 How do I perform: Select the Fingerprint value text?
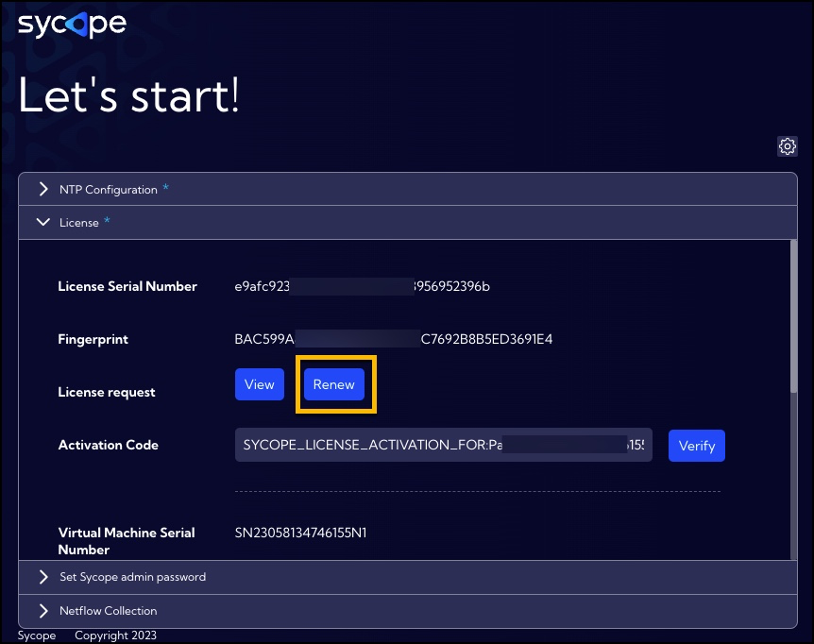click(394, 339)
